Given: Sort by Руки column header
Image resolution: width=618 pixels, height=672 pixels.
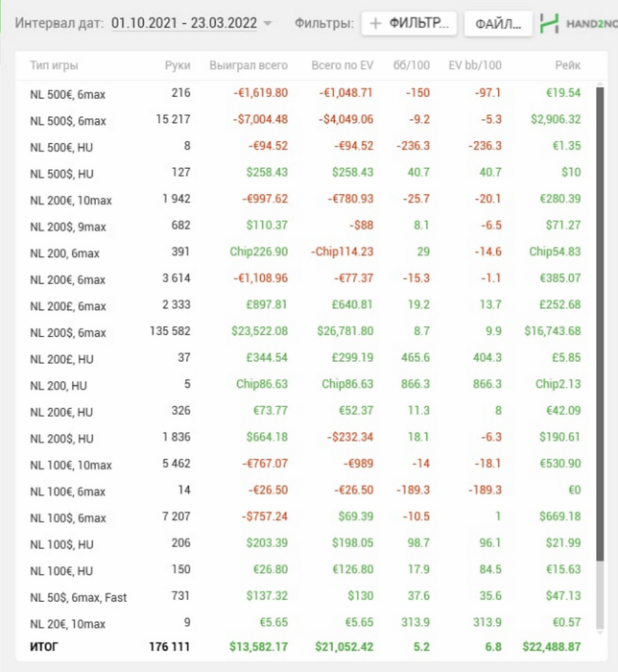Looking at the screenshot, I should [178, 65].
